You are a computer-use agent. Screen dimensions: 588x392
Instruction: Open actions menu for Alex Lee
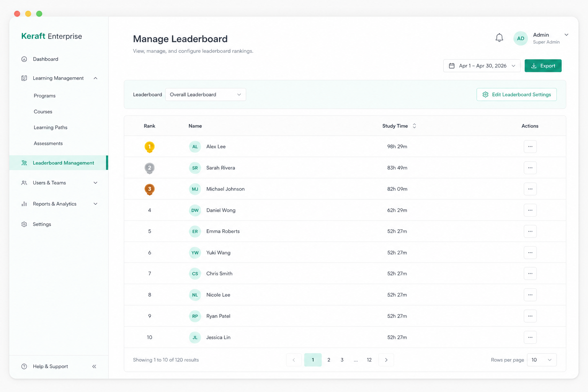[530, 147]
